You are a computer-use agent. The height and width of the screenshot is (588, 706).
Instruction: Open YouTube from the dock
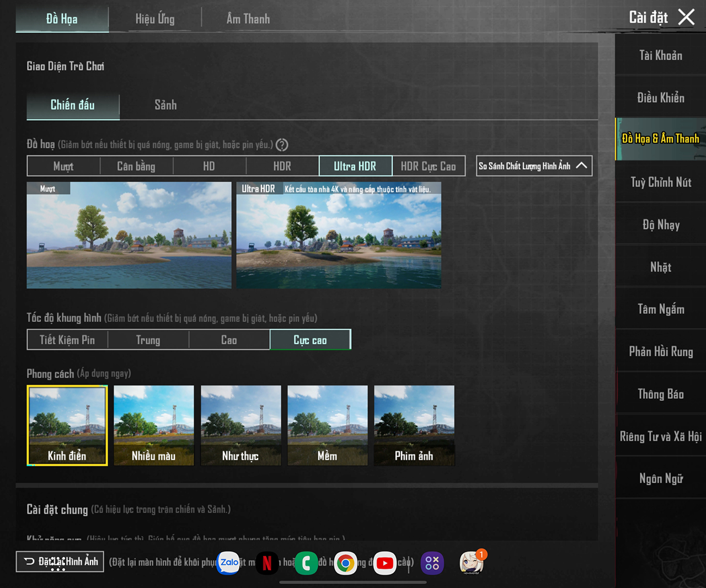point(384,563)
